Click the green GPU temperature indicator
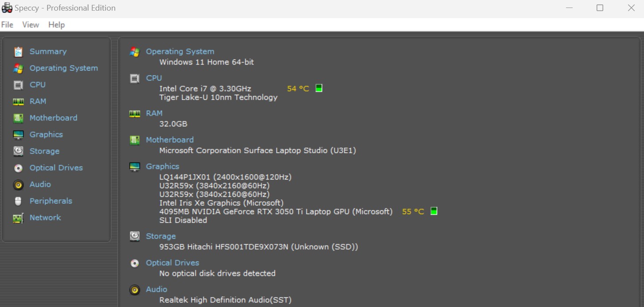644x307 pixels. point(434,211)
